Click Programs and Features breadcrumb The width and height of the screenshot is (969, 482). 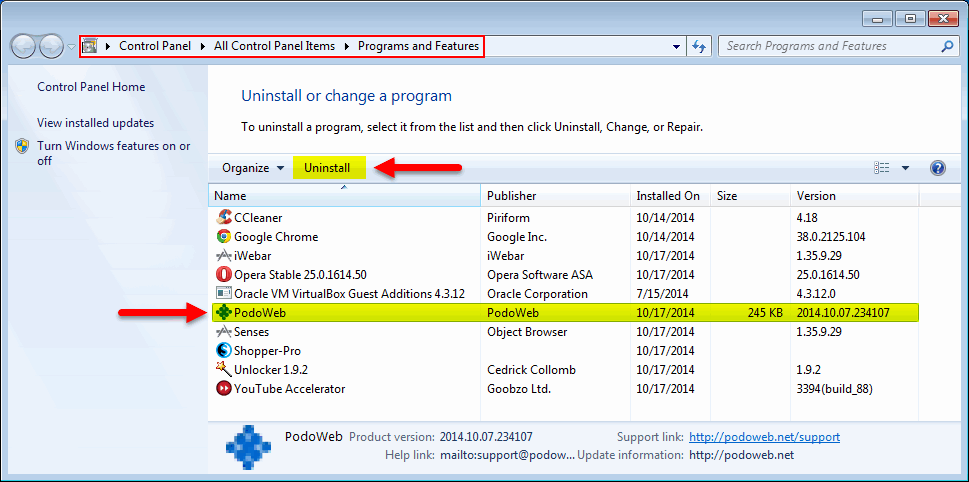418,46
